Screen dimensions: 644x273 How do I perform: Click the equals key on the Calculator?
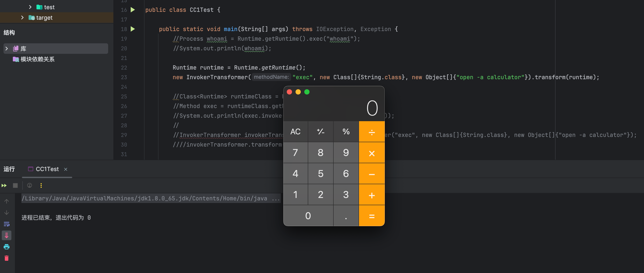372,216
